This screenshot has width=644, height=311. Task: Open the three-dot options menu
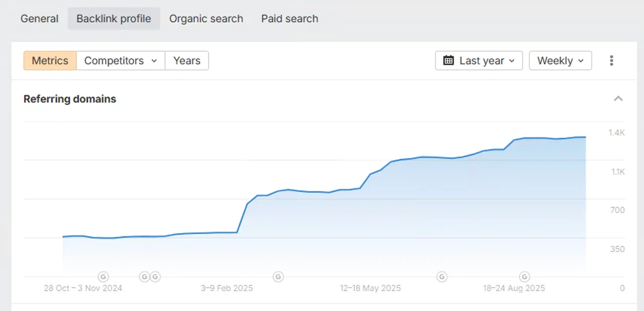611,60
